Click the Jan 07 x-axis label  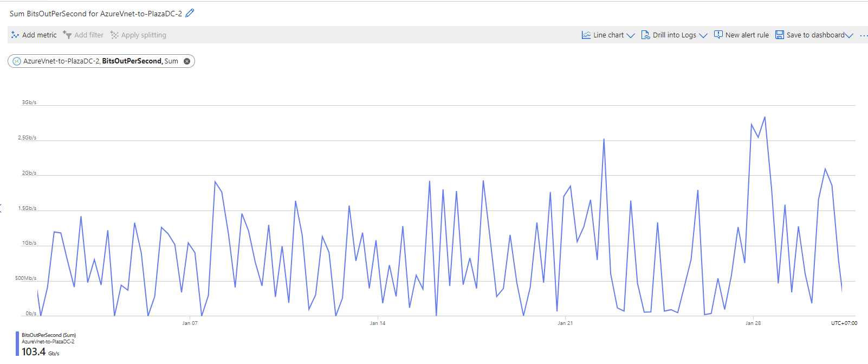pos(190,323)
